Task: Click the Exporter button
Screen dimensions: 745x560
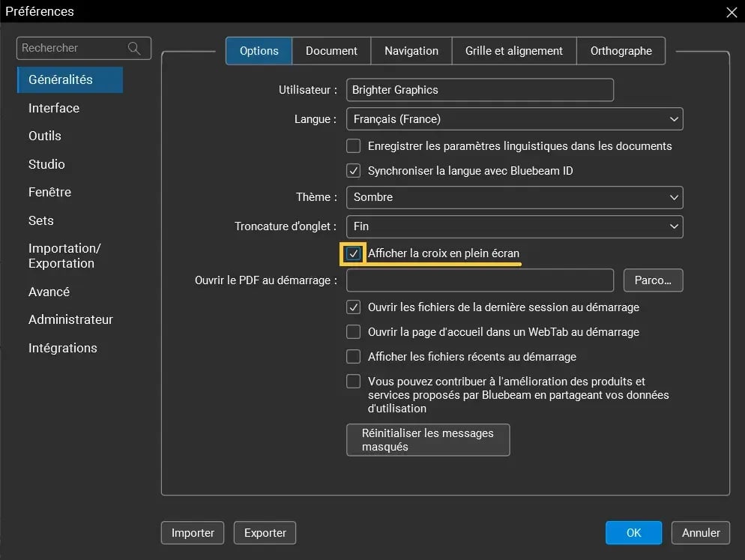Action: coord(265,532)
